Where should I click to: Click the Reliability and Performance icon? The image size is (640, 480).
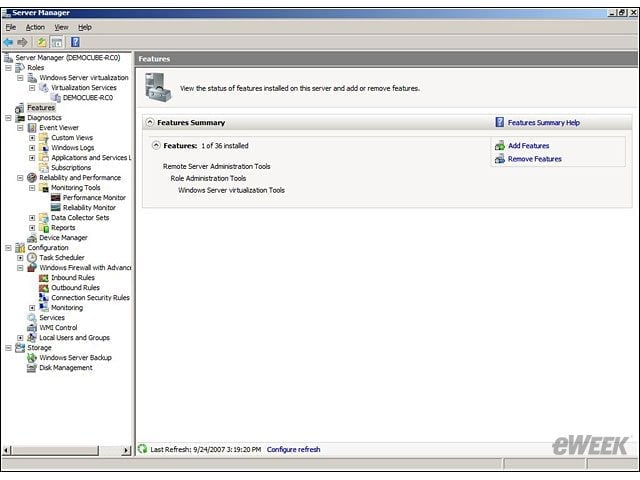point(32,178)
